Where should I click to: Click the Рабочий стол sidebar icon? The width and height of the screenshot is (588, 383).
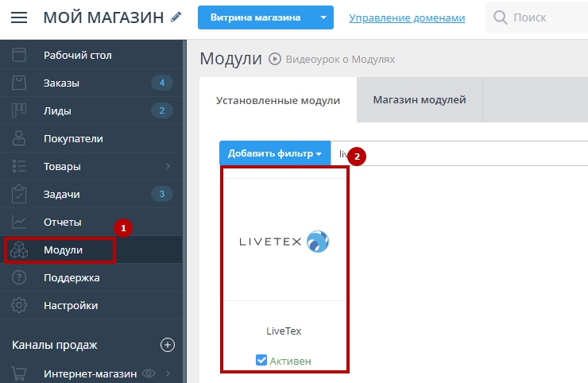(x=19, y=55)
